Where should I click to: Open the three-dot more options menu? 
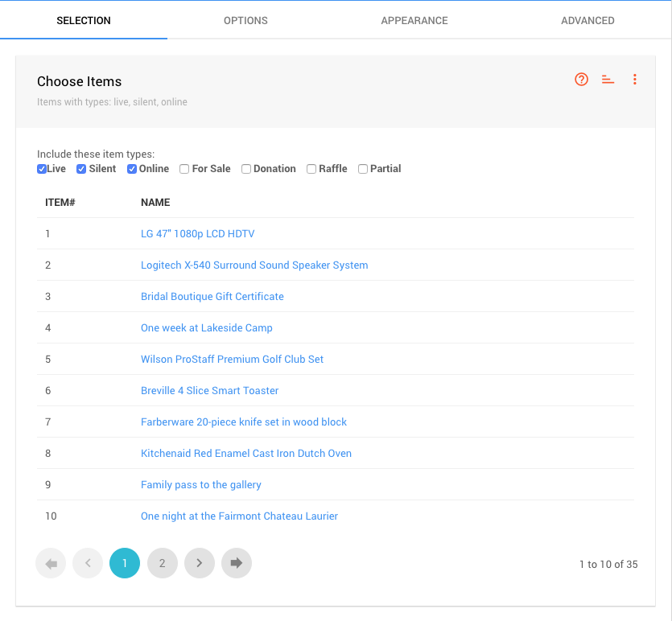634,79
